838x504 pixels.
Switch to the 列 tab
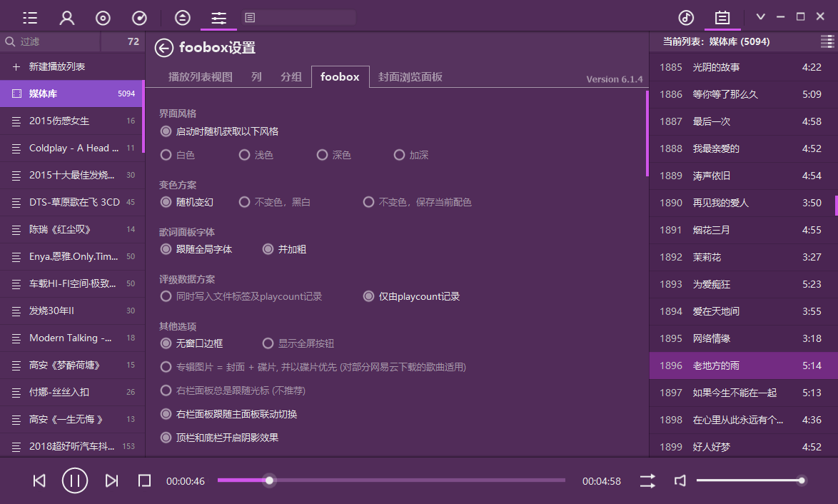pyautogui.click(x=256, y=77)
